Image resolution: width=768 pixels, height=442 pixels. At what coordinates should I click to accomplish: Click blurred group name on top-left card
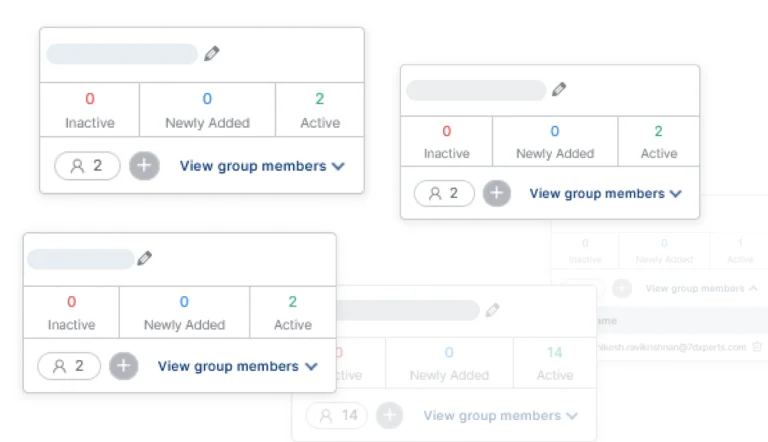coord(122,54)
